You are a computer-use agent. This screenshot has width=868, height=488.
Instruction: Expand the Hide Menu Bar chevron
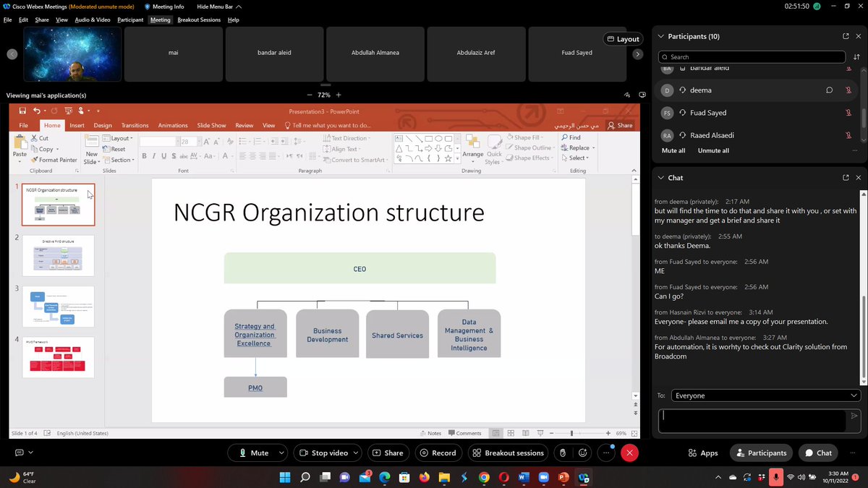[239, 7]
